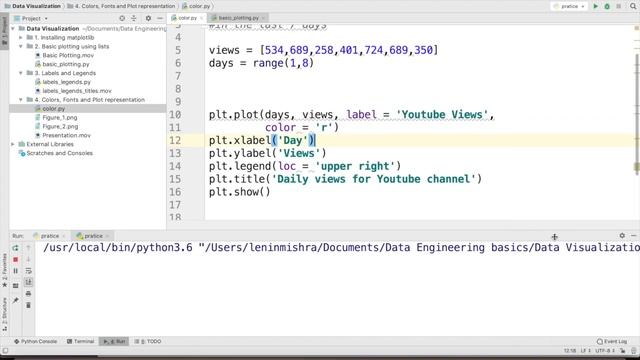Expand the 1. Installing matplotlib folder
Screen dimensions: 640x360
(21, 38)
